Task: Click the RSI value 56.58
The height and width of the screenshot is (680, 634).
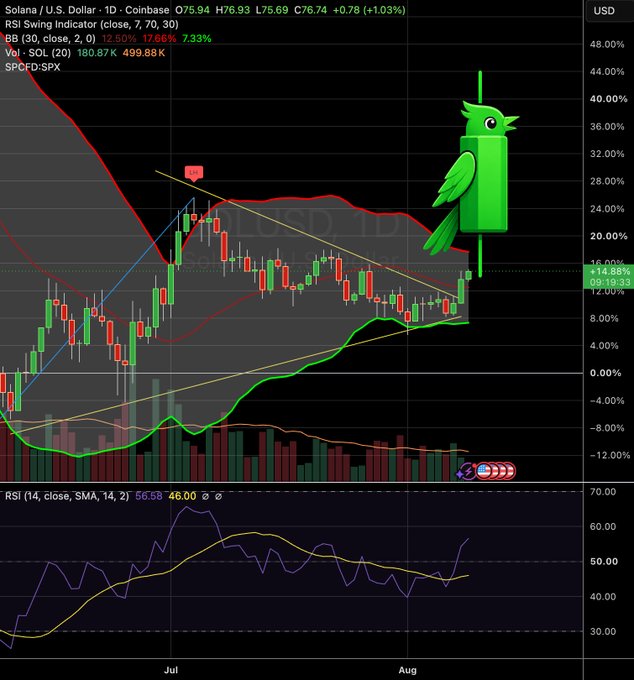Action: [149, 496]
